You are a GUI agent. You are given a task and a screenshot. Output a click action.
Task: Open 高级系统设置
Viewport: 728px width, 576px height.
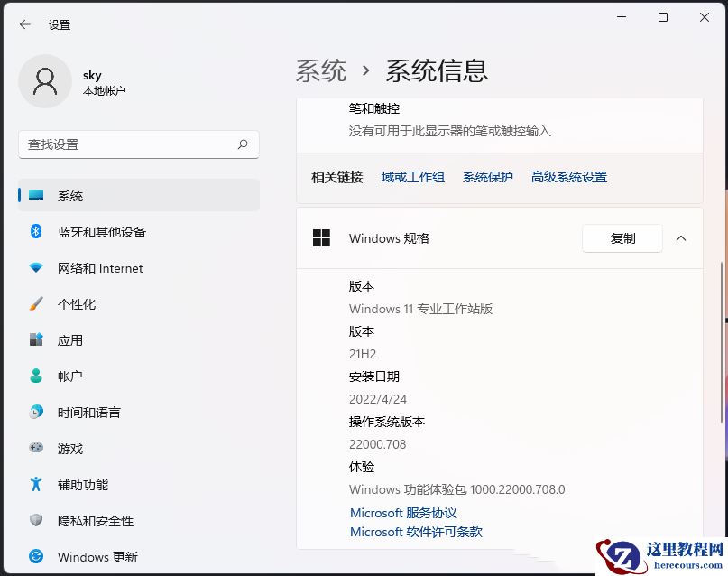tap(569, 177)
